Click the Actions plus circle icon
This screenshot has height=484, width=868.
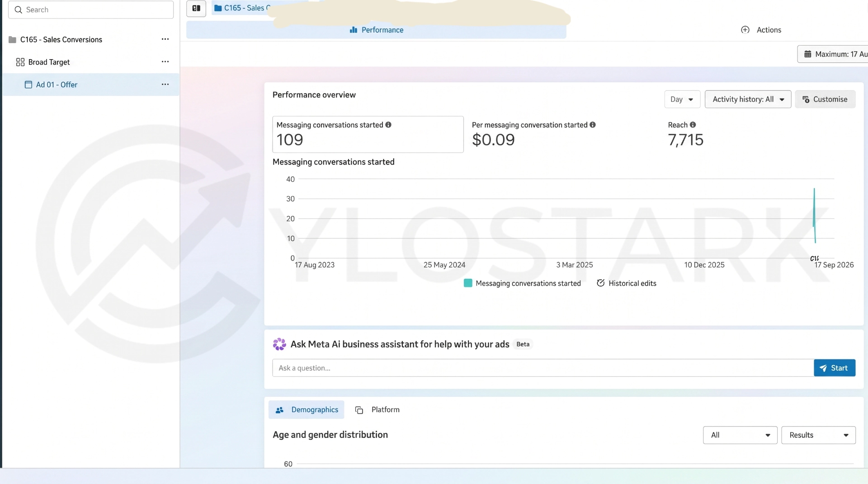click(745, 30)
